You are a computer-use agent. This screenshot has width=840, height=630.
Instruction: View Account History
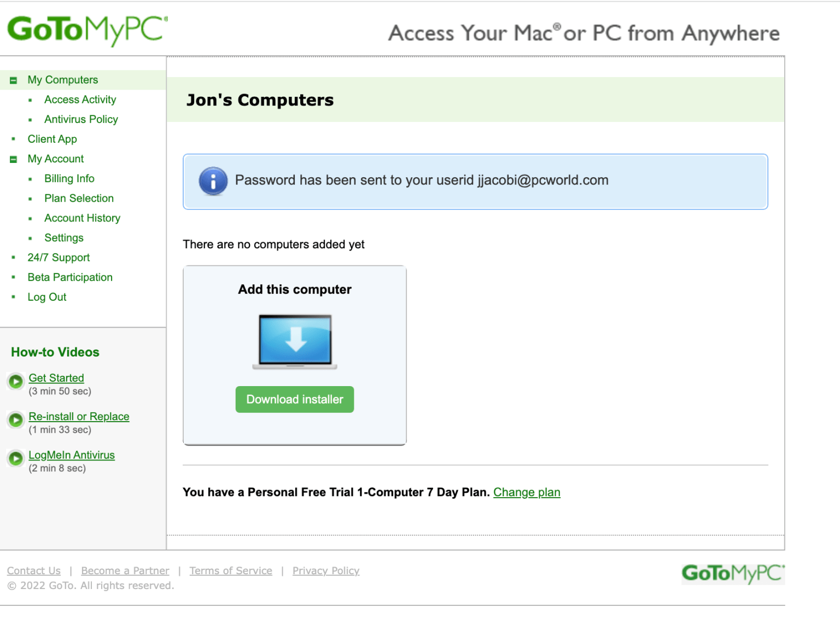tap(82, 218)
